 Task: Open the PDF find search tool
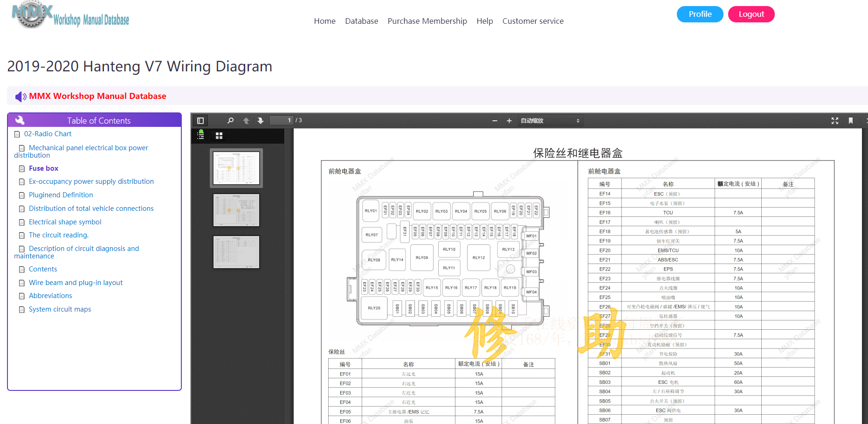(230, 121)
